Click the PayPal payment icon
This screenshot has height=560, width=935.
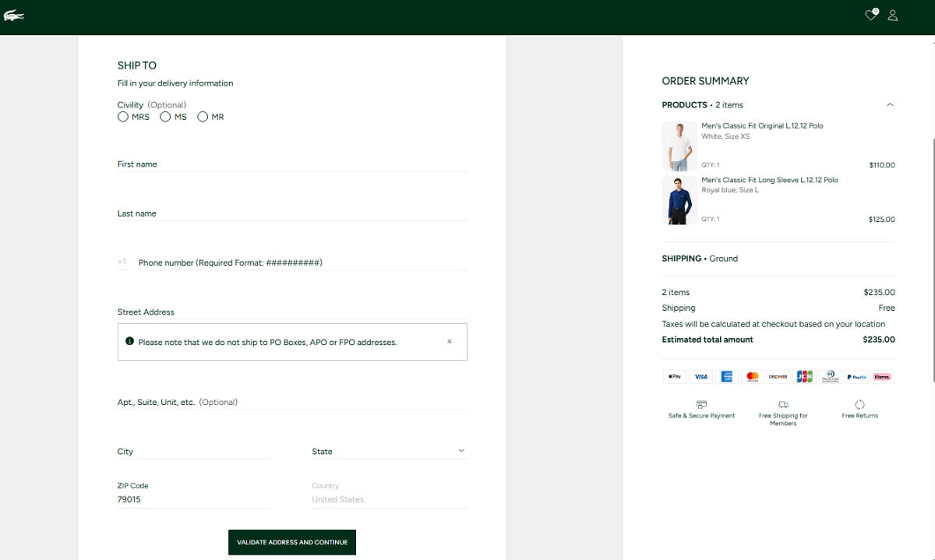click(x=856, y=376)
